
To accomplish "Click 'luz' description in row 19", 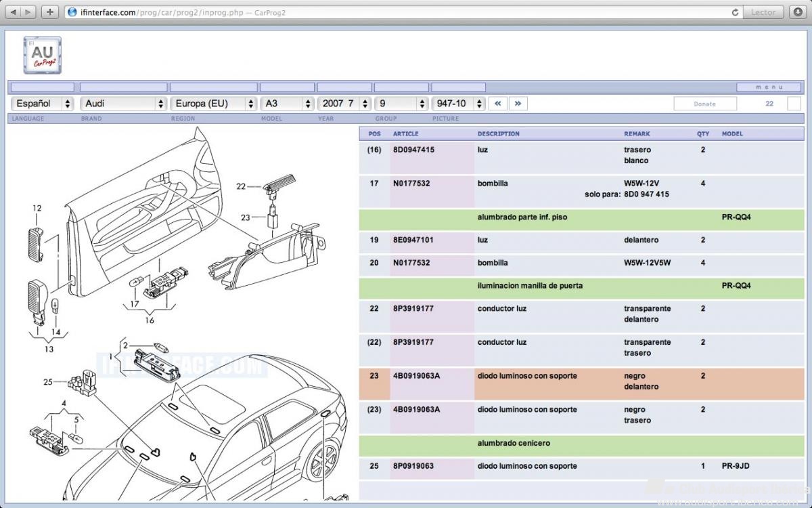I will pos(482,240).
